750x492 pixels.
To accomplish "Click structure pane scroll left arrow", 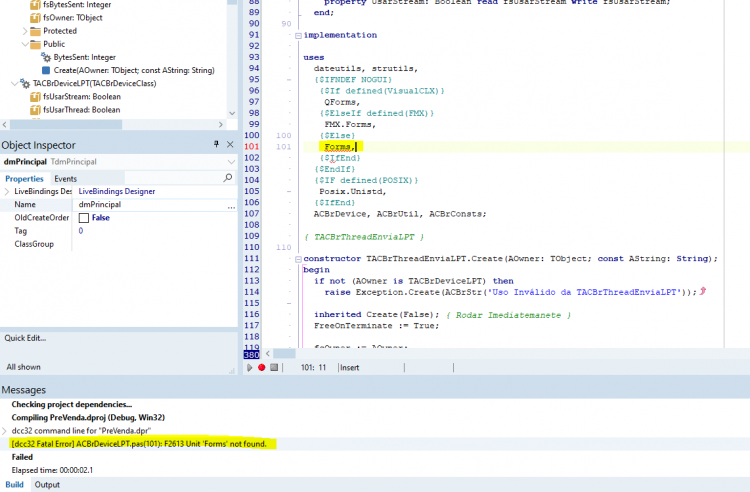I will point(5,125).
